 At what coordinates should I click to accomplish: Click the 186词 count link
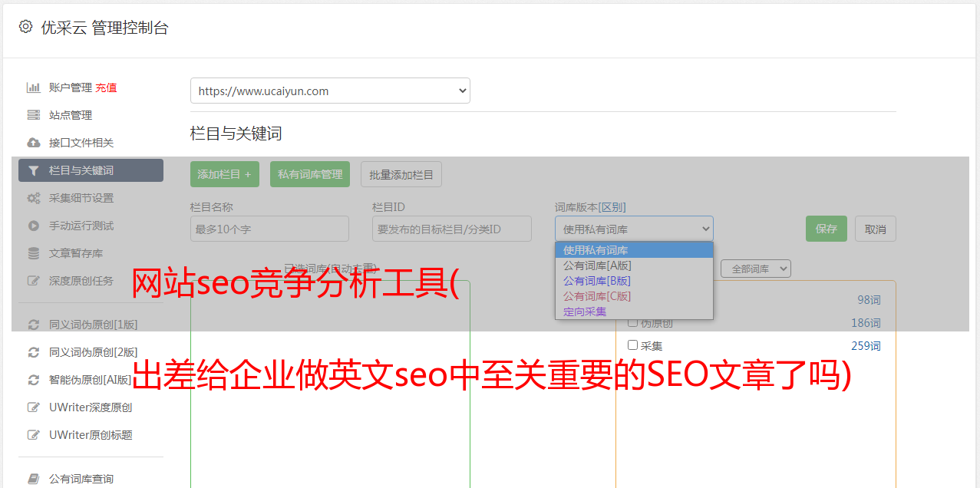(x=866, y=323)
